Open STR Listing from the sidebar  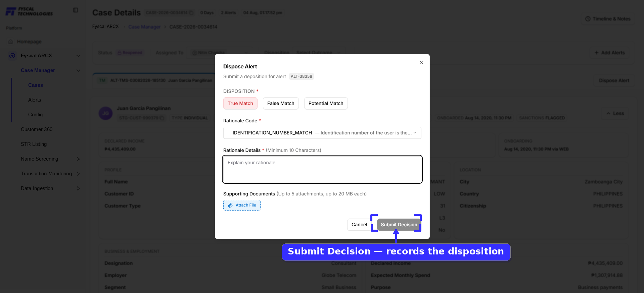click(x=34, y=144)
